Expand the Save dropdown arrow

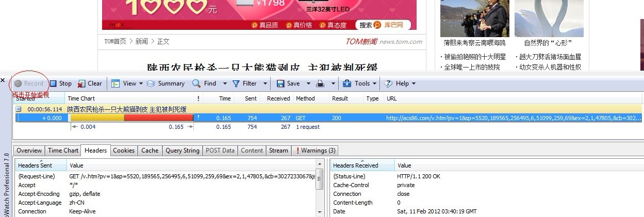click(308, 84)
